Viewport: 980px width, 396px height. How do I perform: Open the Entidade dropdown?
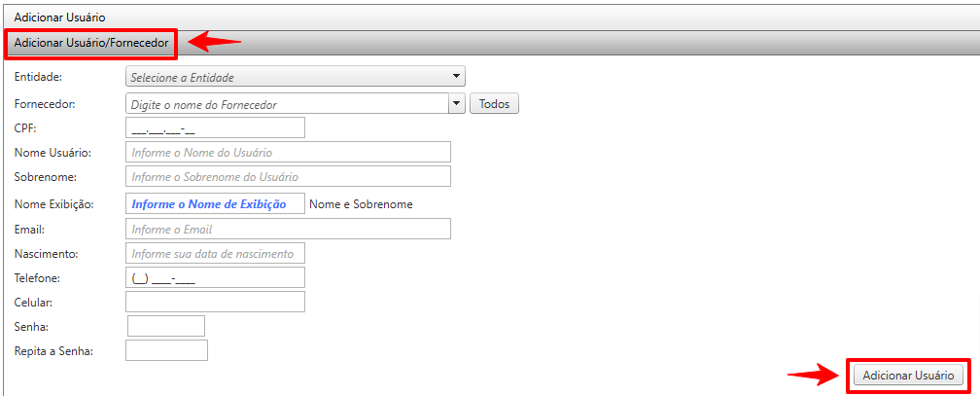click(296, 76)
